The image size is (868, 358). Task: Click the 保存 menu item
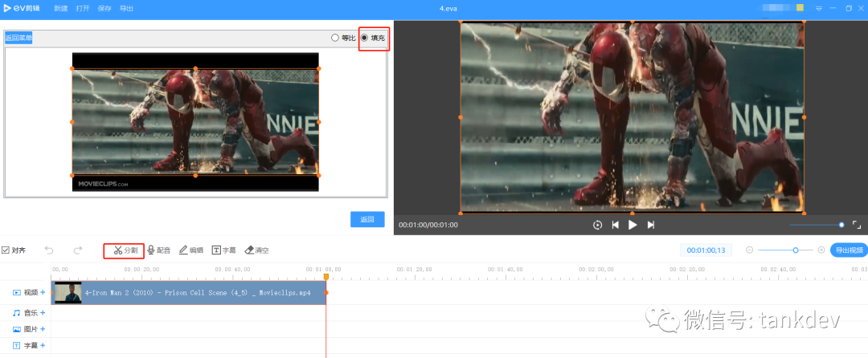click(104, 8)
